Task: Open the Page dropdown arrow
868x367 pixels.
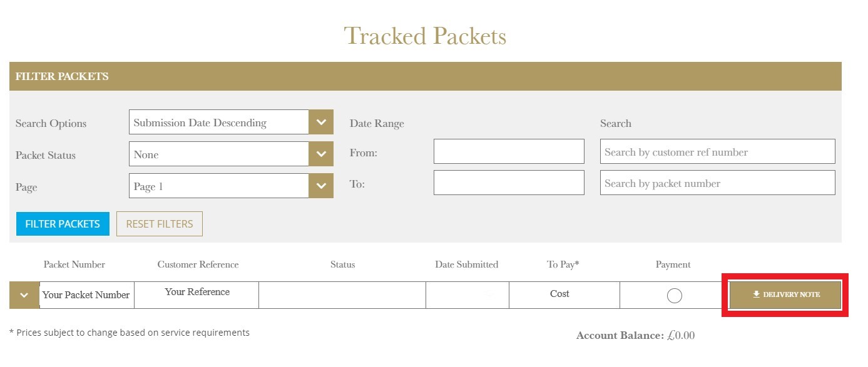Action: tap(321, 186)
